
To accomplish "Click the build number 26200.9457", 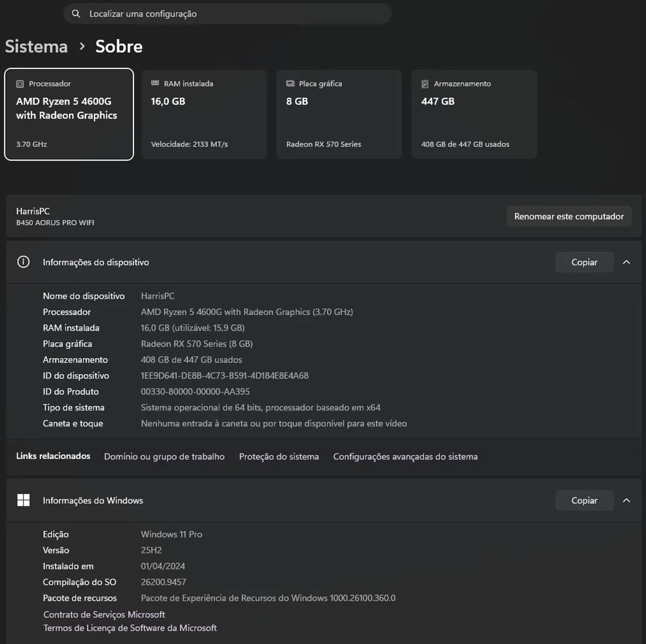I will click(x=164, y=582).
